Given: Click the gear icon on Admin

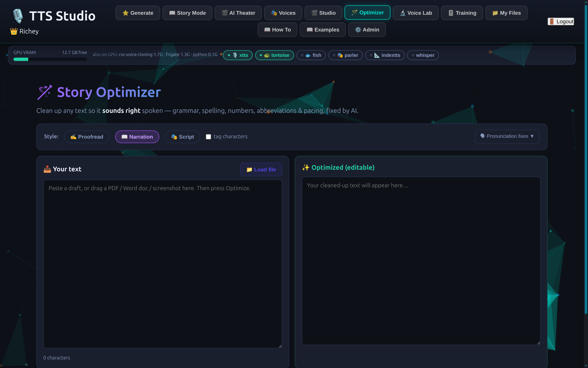Looking at the screenshot, I should [358, 30].
